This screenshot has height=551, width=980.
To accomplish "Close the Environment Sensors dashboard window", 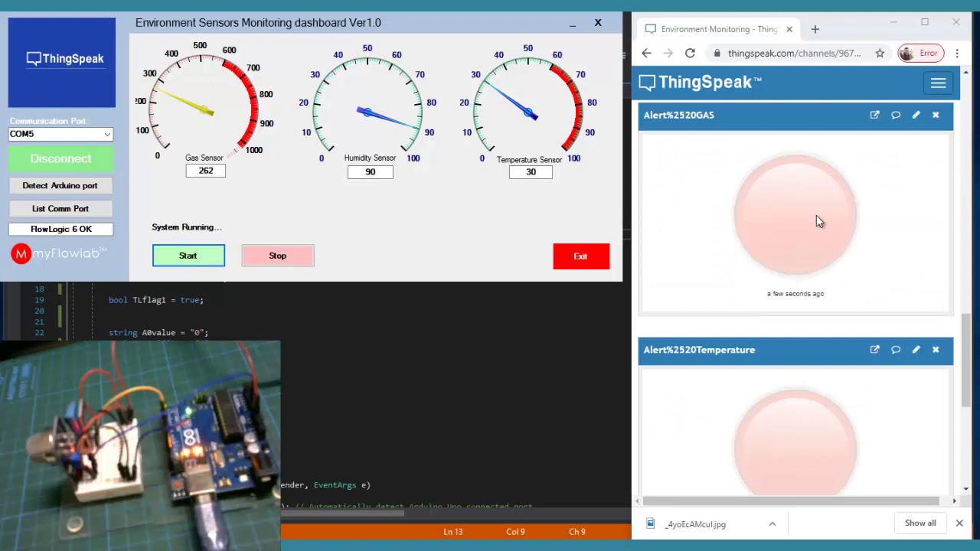I will pos(598,23).
